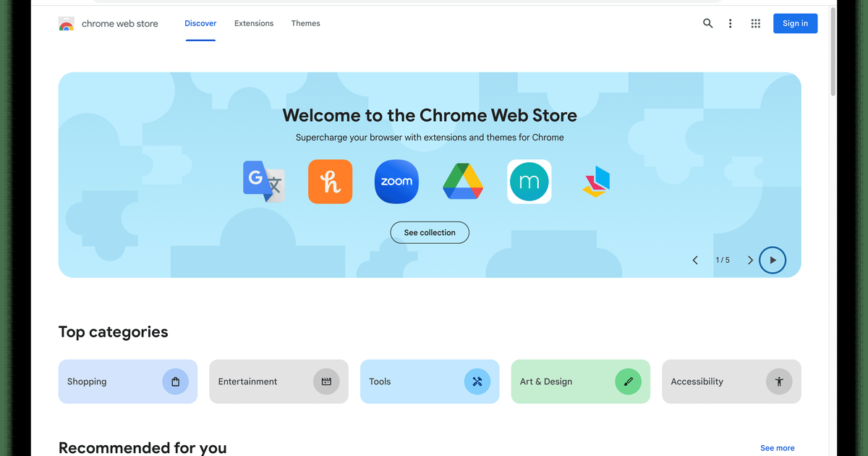Open the Google Translate extension icon
Screen dimensions: 868x456
coord(264,181)
